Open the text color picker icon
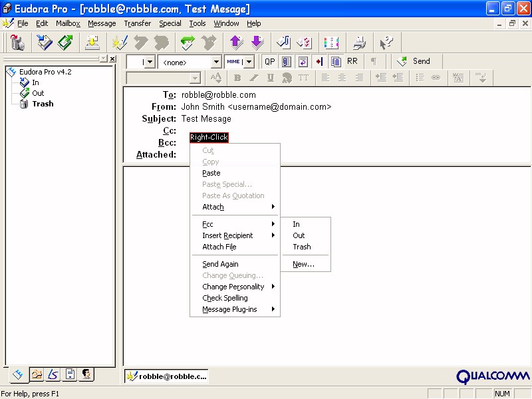 287,78
